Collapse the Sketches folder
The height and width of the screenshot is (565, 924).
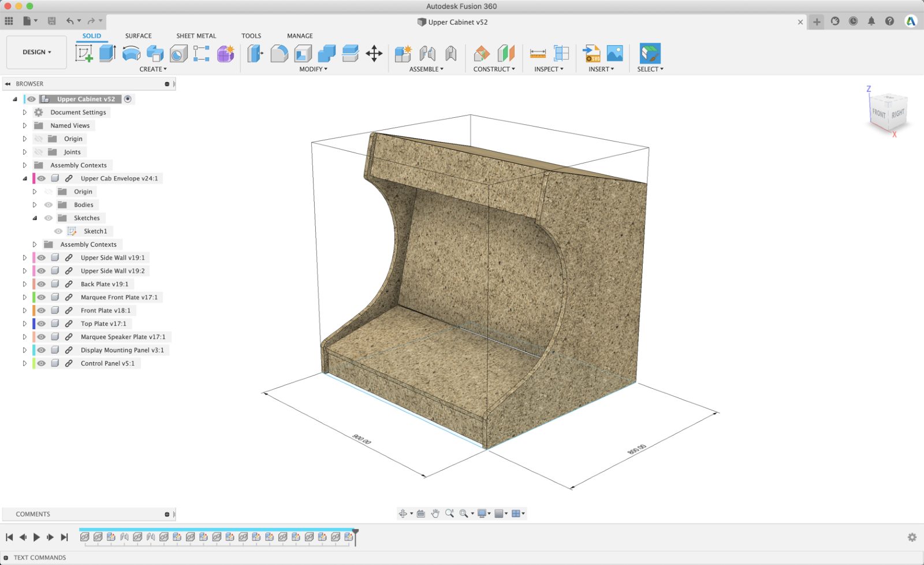click(x=35, y=218)
